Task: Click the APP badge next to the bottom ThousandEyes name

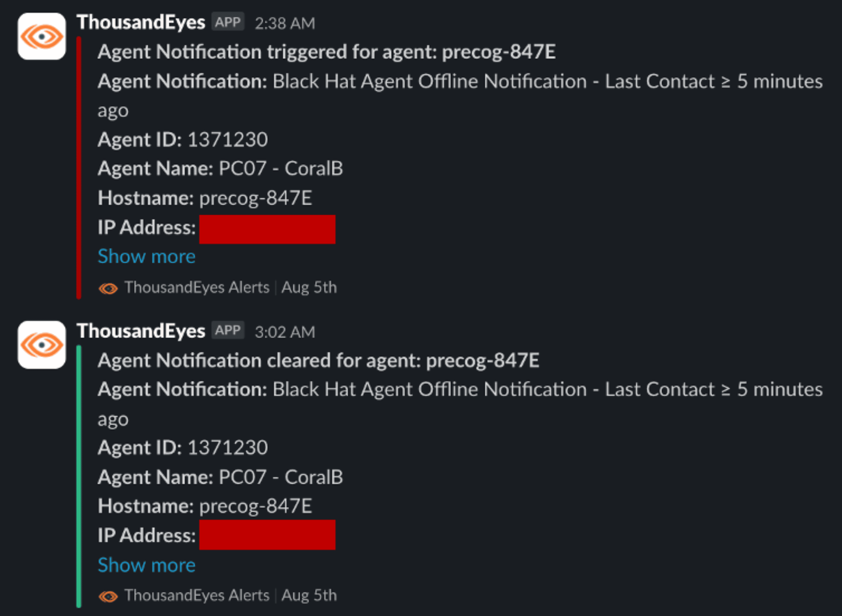Action: 227,330
